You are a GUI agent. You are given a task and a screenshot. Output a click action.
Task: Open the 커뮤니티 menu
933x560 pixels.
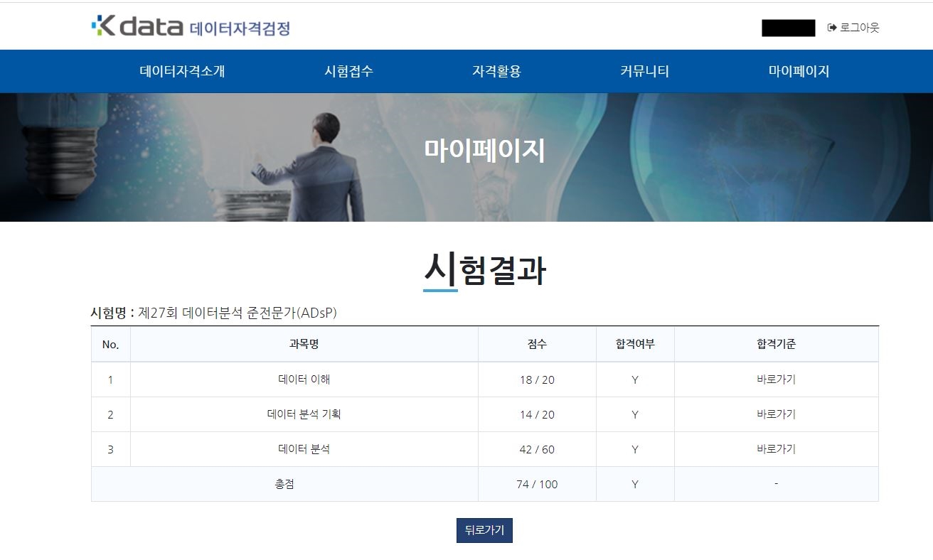point(645,71)
